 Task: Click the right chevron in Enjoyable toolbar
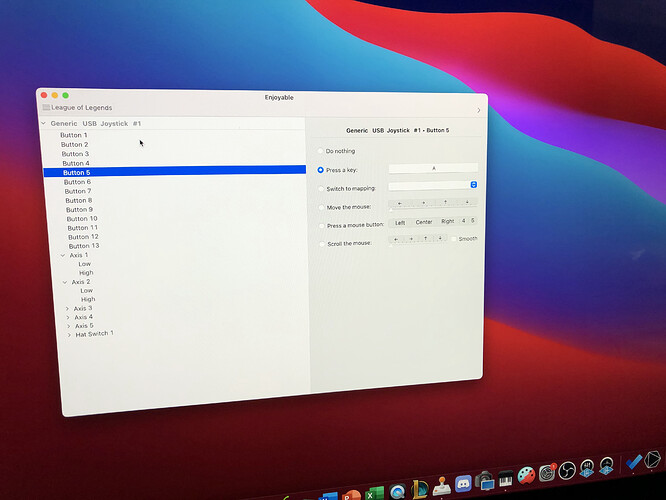click(479, 110)
